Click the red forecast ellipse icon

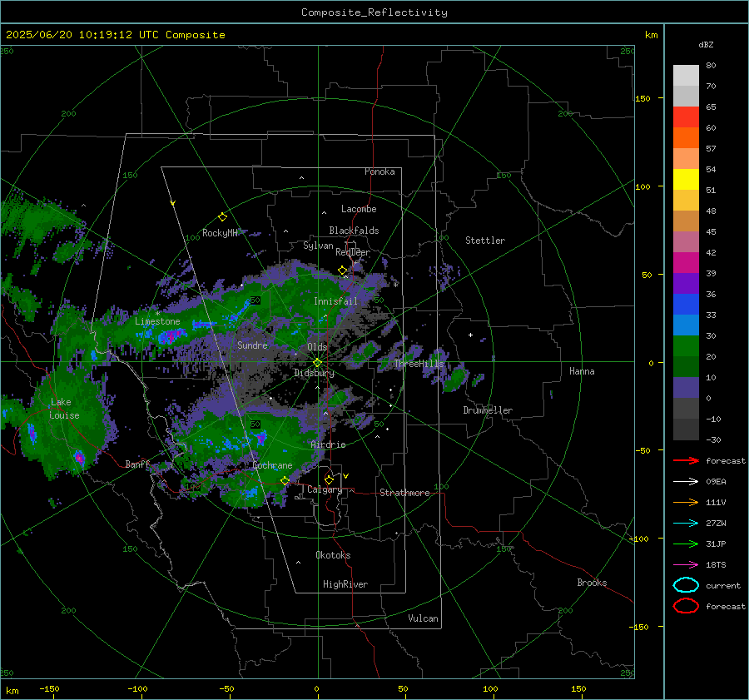686,606
